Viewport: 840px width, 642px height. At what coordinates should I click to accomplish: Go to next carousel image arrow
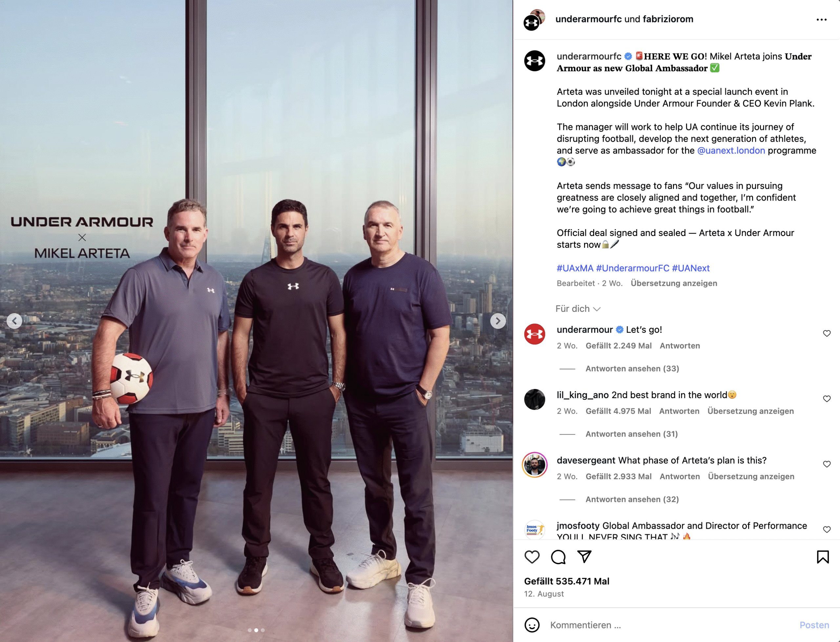click(x=498, y=321)
